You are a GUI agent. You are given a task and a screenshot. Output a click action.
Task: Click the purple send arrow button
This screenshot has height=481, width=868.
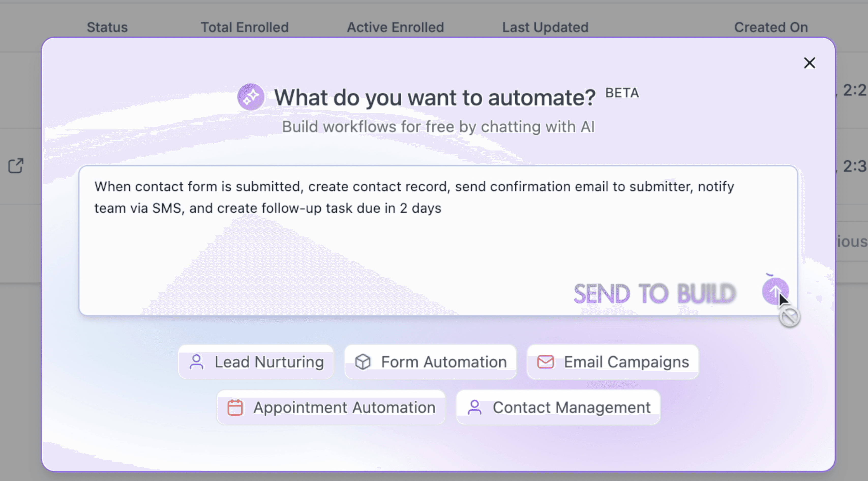775,291
